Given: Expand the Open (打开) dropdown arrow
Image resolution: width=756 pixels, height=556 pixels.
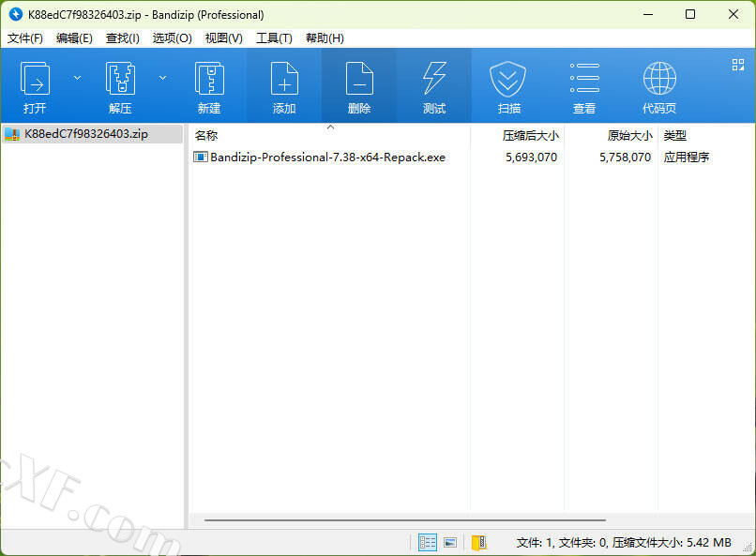Looking at the screenshot, I should tap(77, 78).
